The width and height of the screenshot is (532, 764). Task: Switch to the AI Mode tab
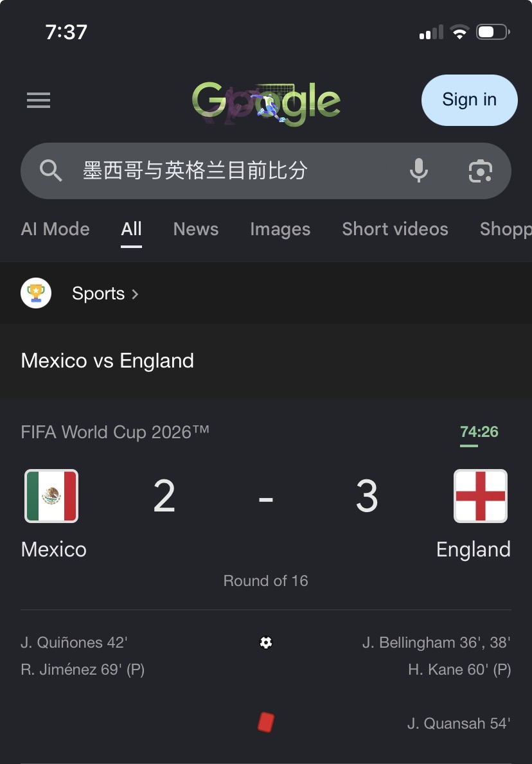(55, 229)
